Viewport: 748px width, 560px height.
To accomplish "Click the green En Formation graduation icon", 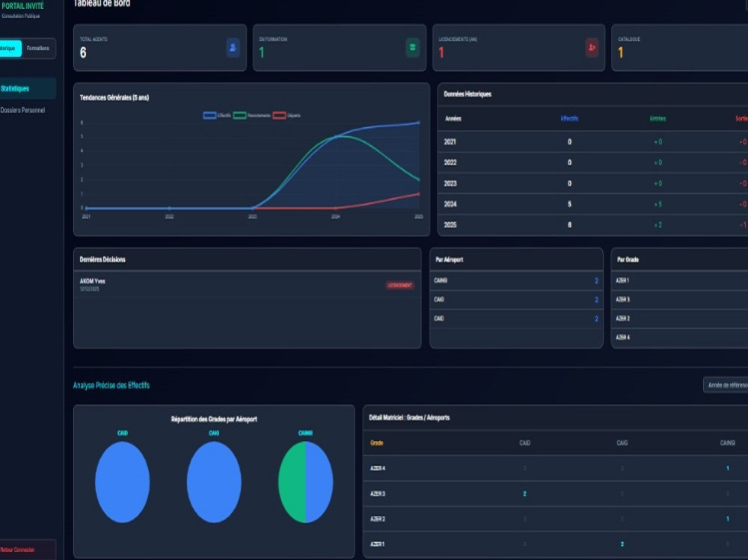I will [413, 48].
